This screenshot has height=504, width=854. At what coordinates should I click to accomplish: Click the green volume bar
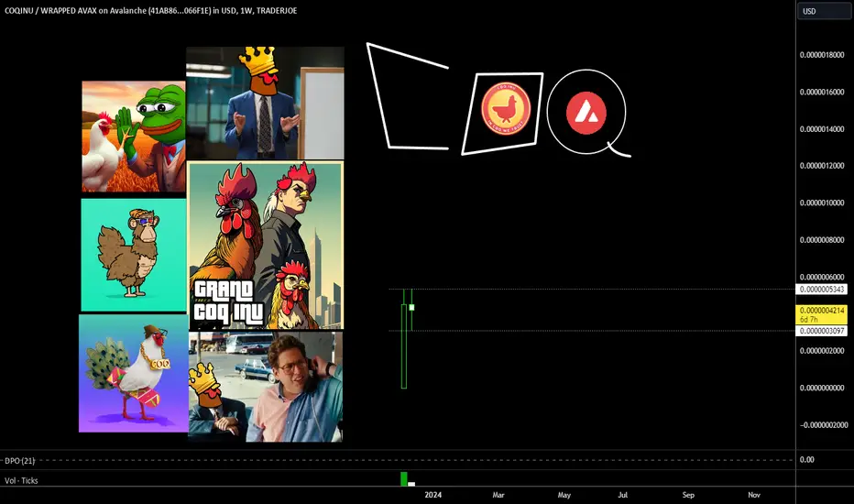pyautogui.click(x=403, y=479)
